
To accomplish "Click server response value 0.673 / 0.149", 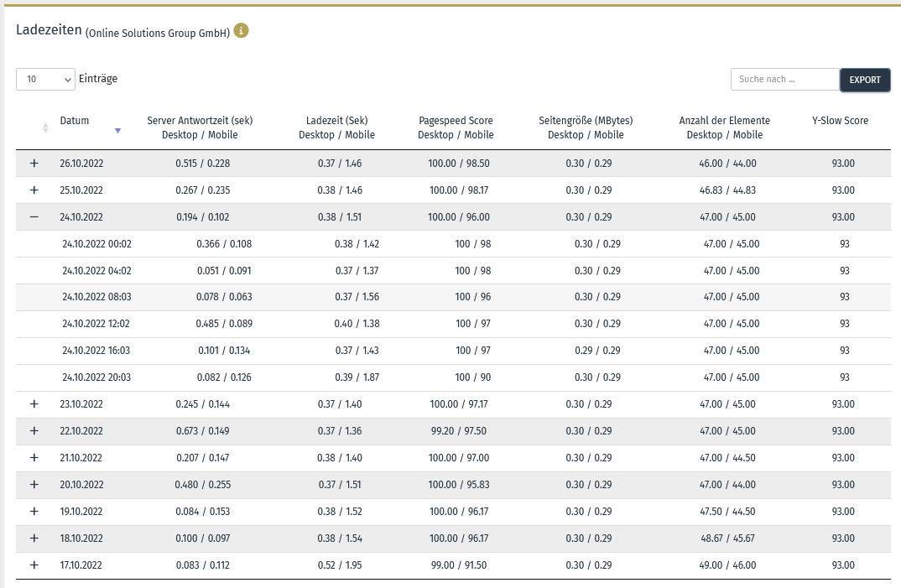I will [202, 431].
